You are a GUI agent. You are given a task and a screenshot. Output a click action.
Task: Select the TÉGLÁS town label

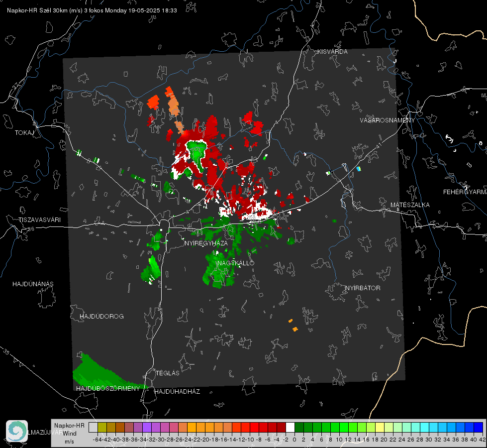(168, 373)
